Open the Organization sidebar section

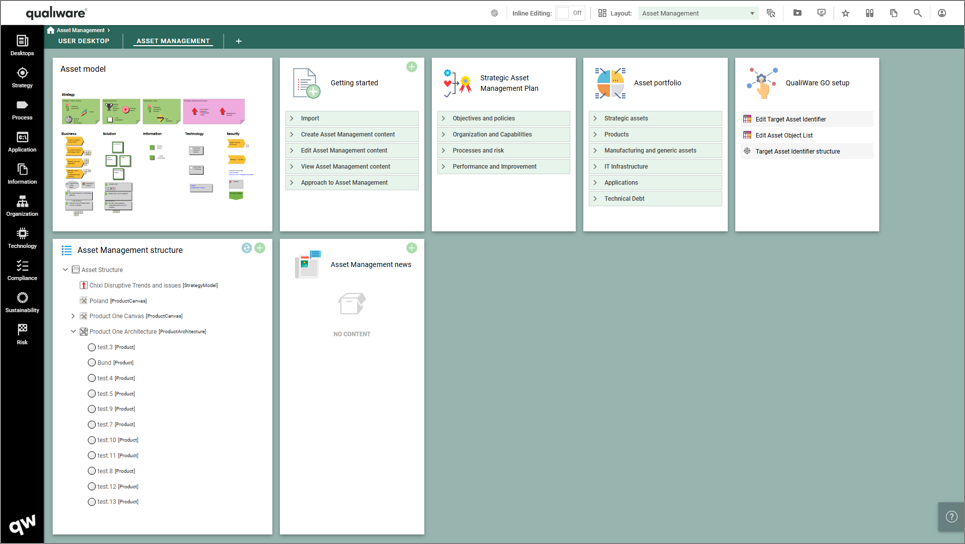point(22,206)
